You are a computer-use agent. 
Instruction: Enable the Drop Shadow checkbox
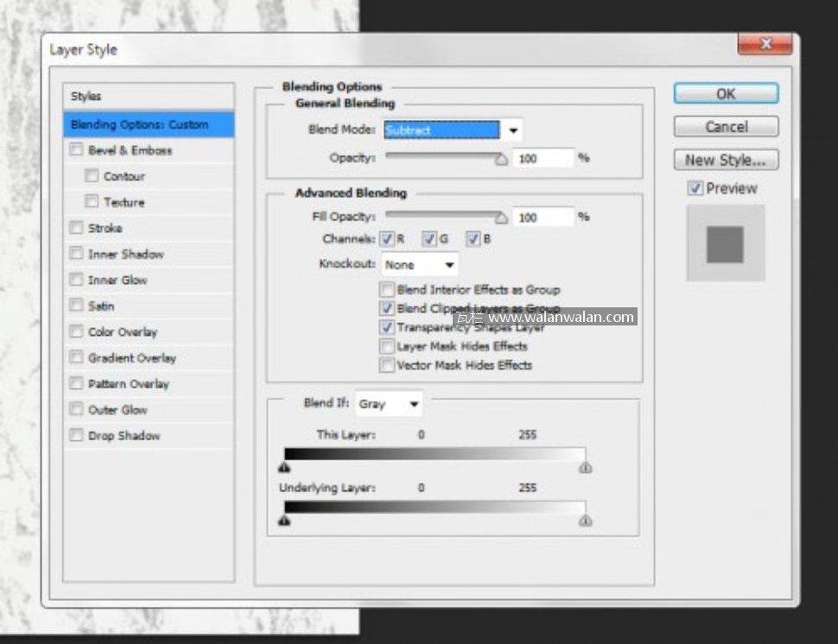[x=76, y=436]
